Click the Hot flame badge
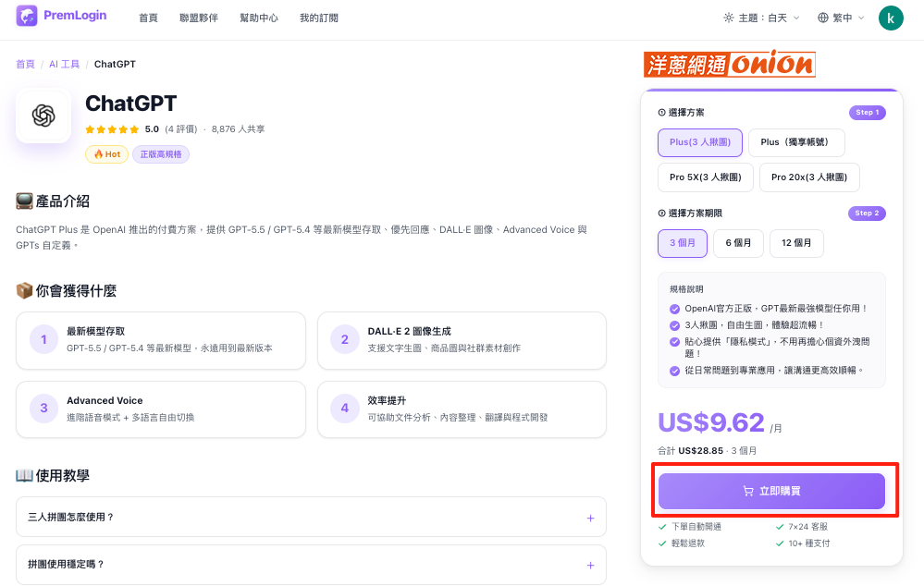Screen dimensions: 924x586 tap(106, 154)
